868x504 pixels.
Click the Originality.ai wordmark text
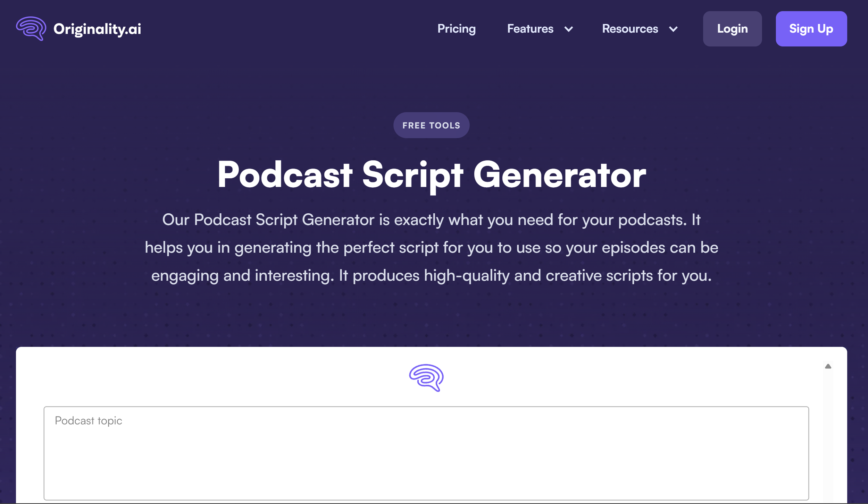point(97,29)
